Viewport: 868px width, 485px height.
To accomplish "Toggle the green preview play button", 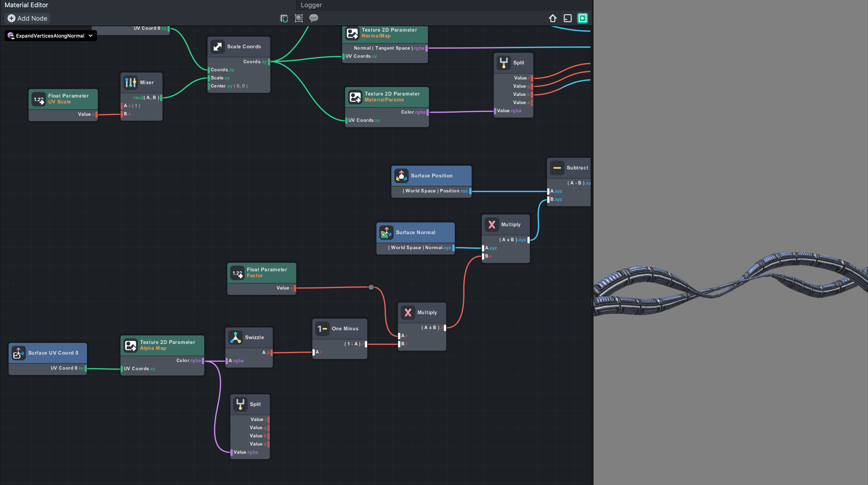I will 582,19.
